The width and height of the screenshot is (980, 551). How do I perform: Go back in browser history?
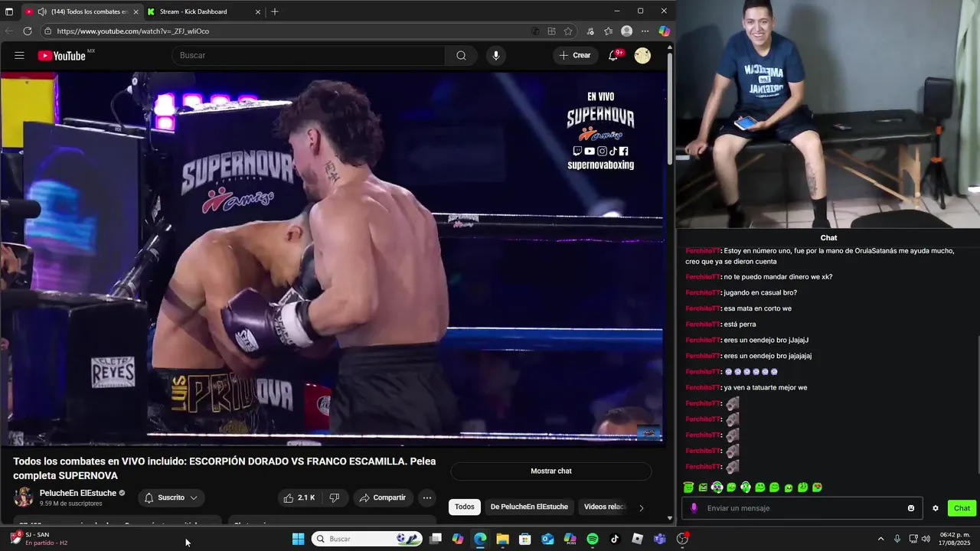coord(9,31)
